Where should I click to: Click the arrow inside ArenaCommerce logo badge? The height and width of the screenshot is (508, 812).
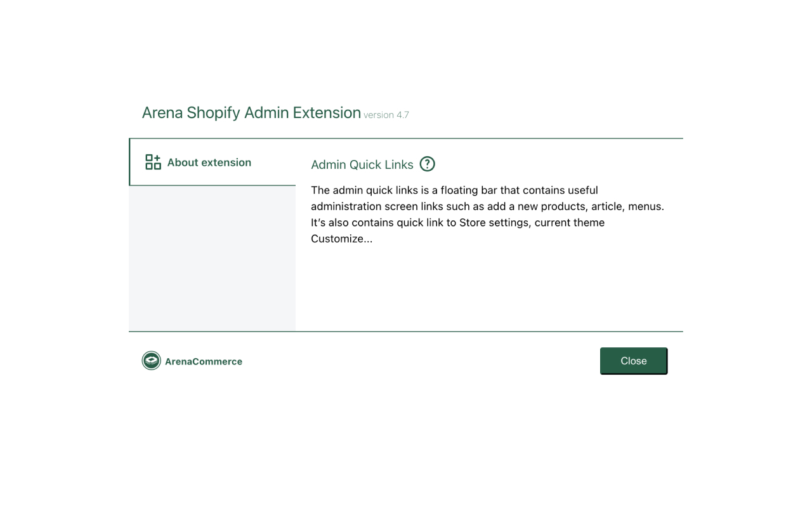click(x=151, y=360)
